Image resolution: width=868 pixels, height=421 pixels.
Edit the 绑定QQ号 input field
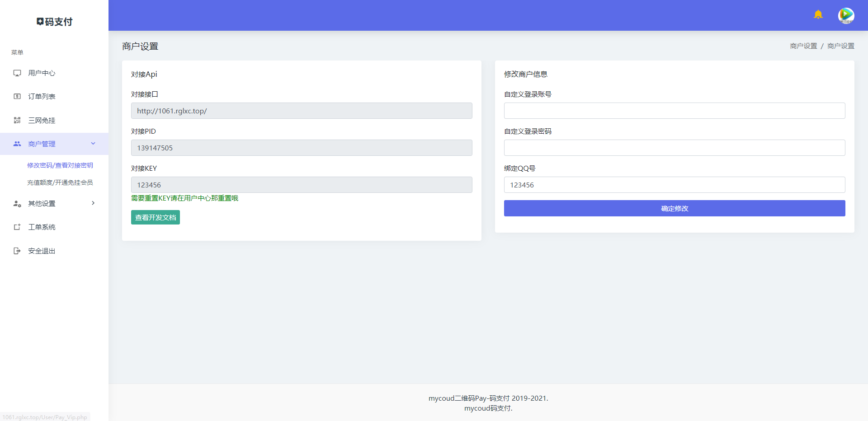tap(674, 185)
